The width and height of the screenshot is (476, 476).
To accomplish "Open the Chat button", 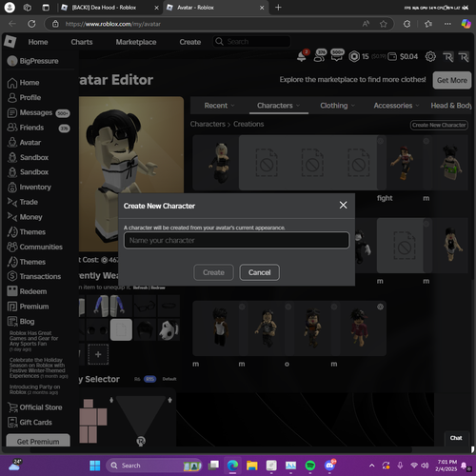I will coord(456,438).
